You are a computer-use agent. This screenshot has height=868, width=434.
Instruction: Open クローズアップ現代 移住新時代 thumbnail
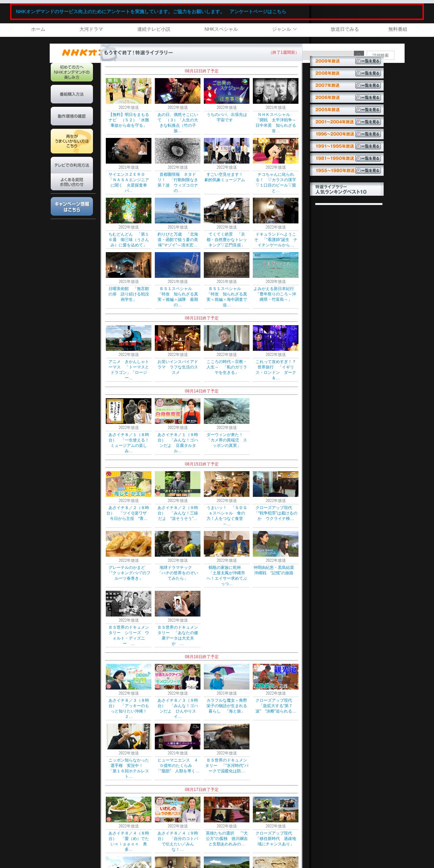tap(275, 810)
